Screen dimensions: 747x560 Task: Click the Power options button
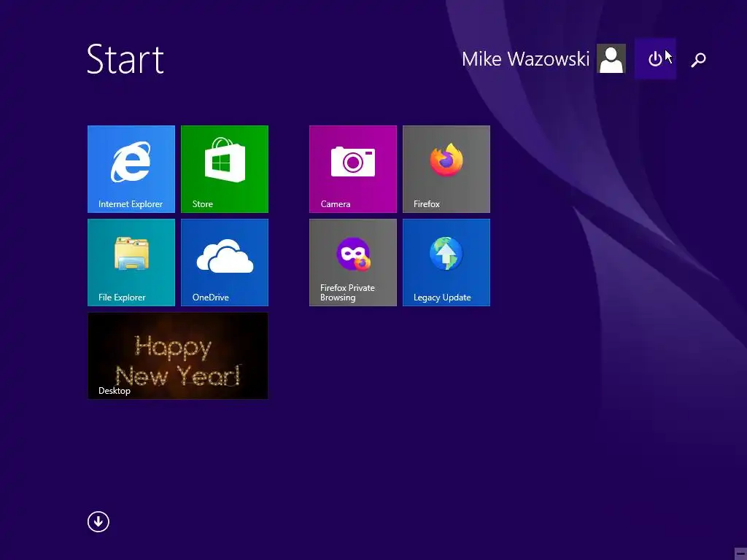pos(655,58)
